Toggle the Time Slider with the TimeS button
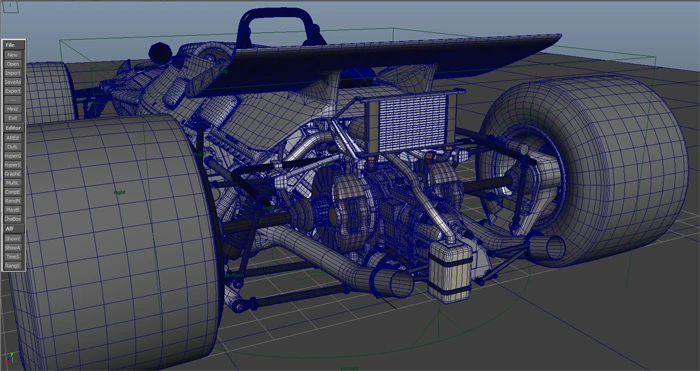700x371 pixels. [x=12, y=257]
